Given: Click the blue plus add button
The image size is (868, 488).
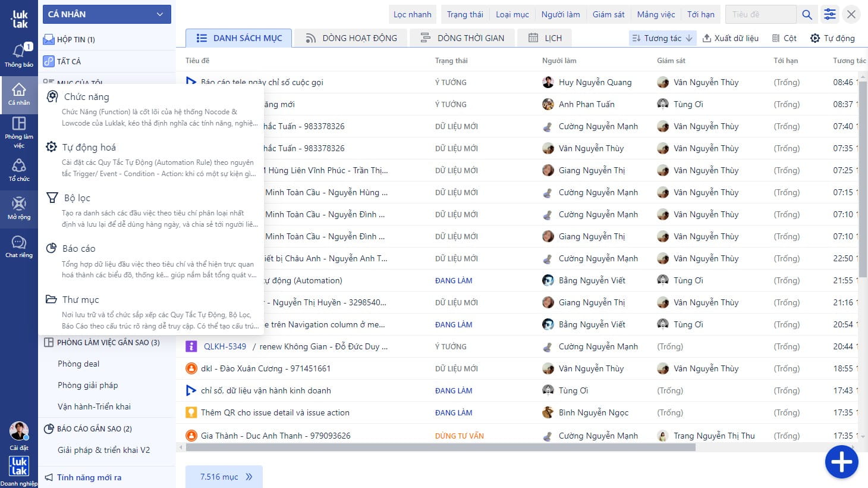Looking at the screenshot, I should click(841, 462).
